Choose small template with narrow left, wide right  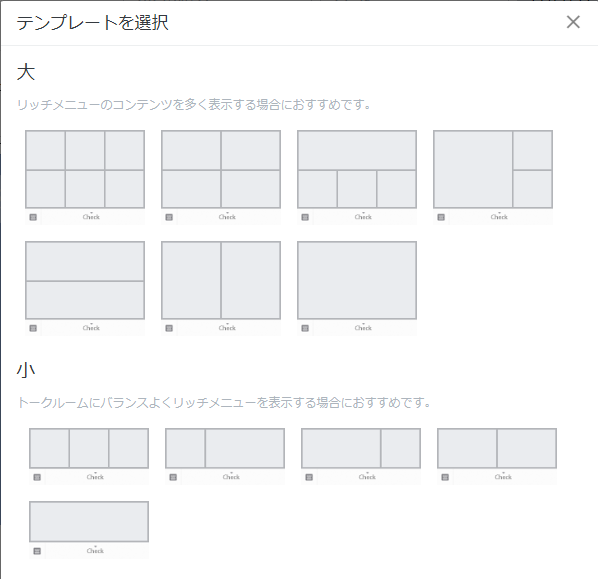click(x=225, y=448)
